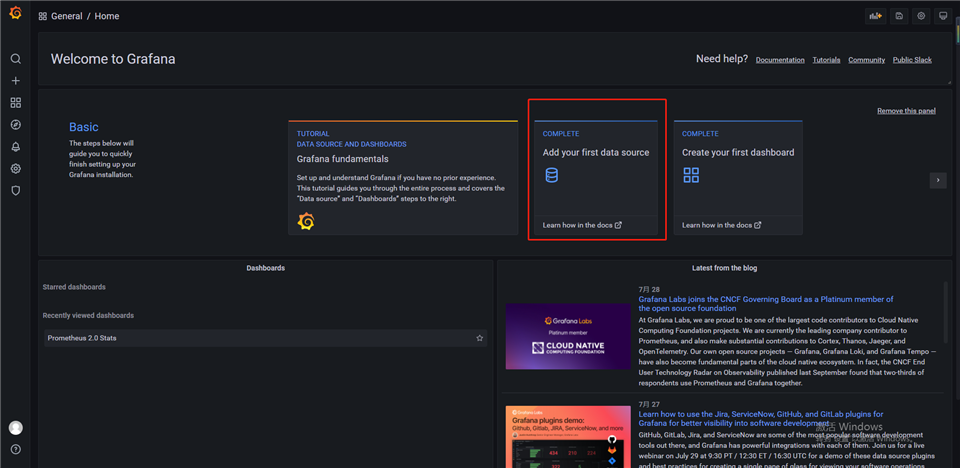Open the Configuration gear icon in sidebar

(x=16, y=169)
